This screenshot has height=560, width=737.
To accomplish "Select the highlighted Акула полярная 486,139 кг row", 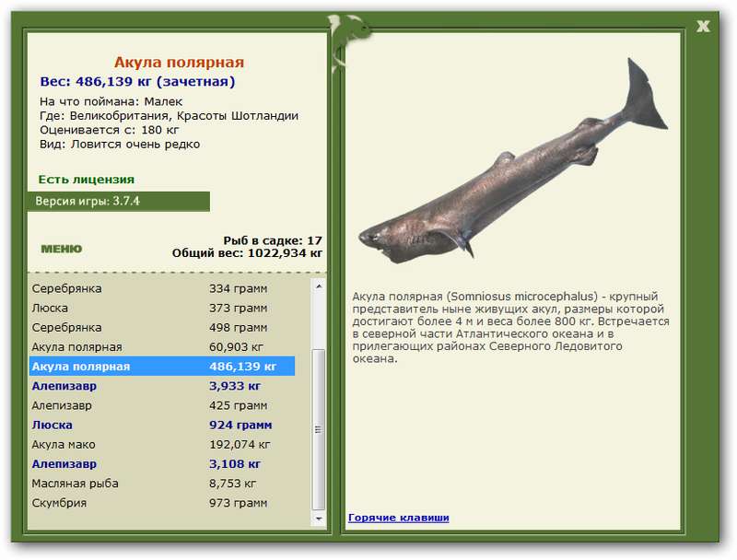I will [162, 367].
